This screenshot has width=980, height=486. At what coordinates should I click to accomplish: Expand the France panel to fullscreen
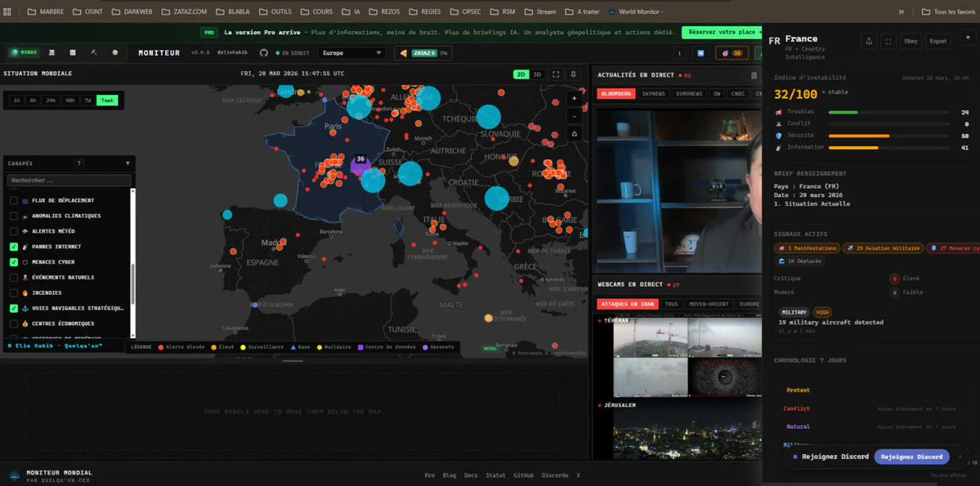pos(888,41)
